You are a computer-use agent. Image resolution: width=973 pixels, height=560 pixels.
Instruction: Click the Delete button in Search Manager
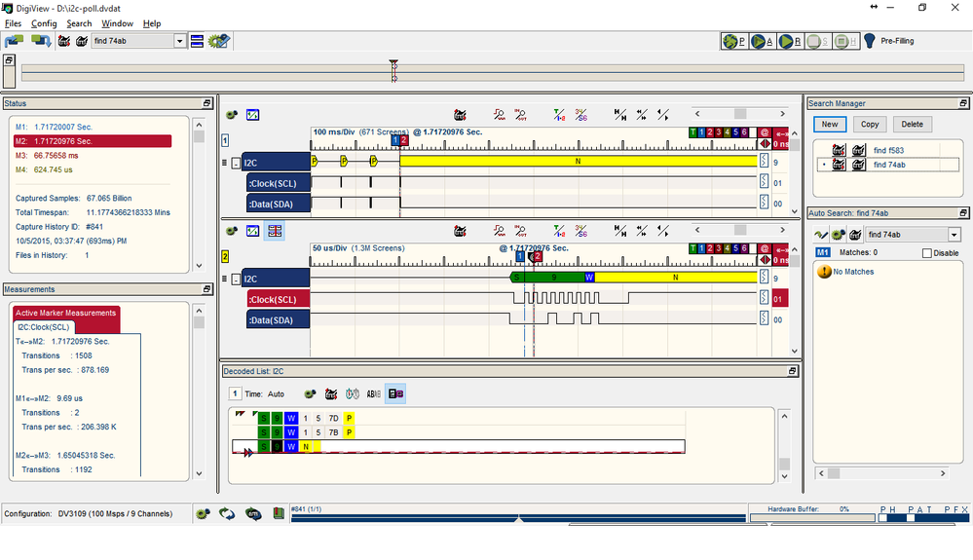pos(912,124)
